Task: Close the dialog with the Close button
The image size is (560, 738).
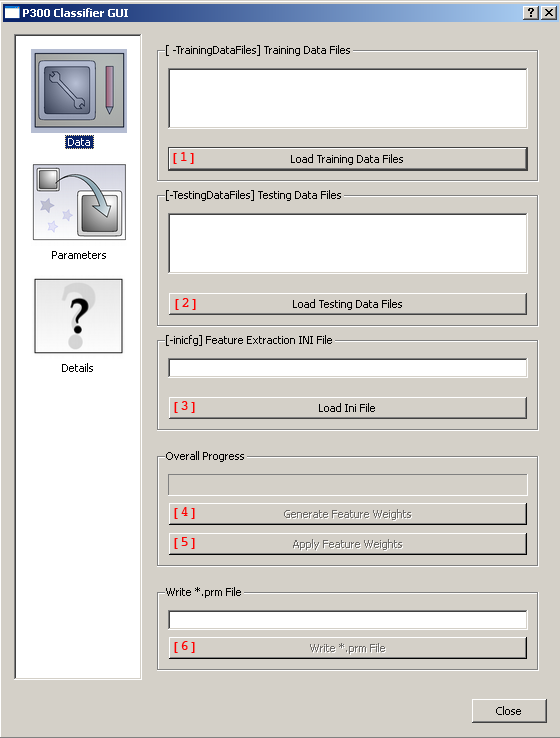Action: tap(509, 711)
